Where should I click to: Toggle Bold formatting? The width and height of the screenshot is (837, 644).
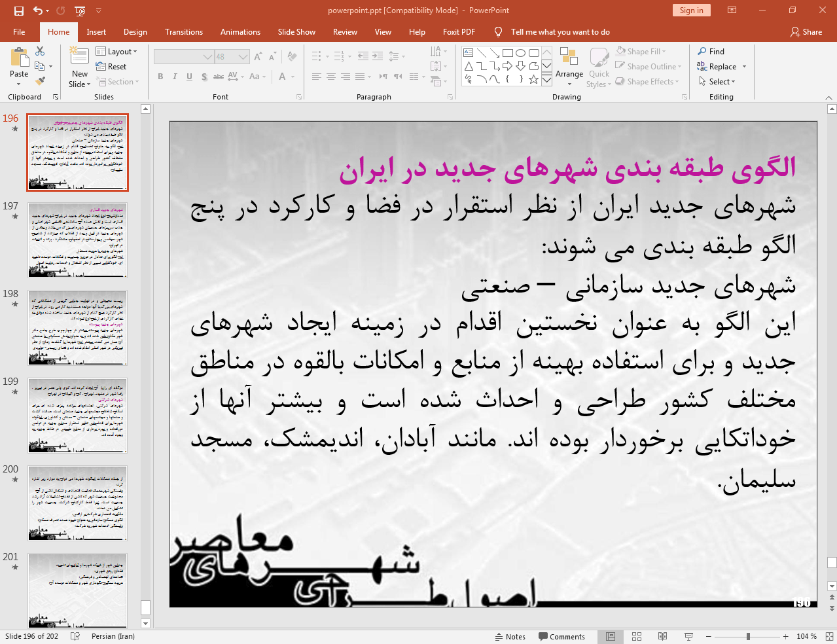pyautogui.click(x=160, y=77)
